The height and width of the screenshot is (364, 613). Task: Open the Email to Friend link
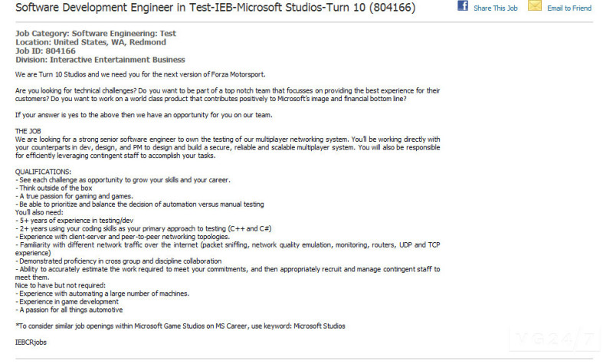click(569, 8)
